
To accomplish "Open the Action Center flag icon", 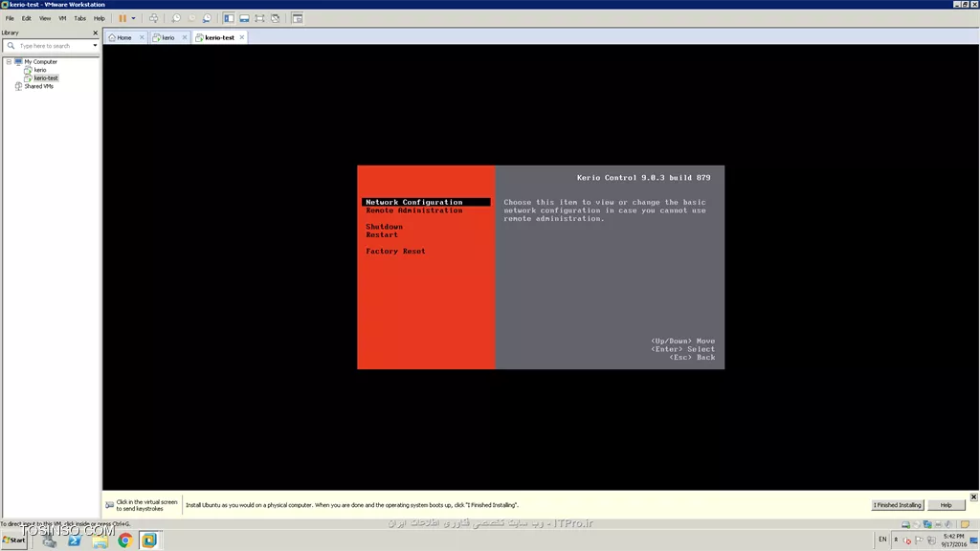I will pyautogui.click(x=919, y=540).
